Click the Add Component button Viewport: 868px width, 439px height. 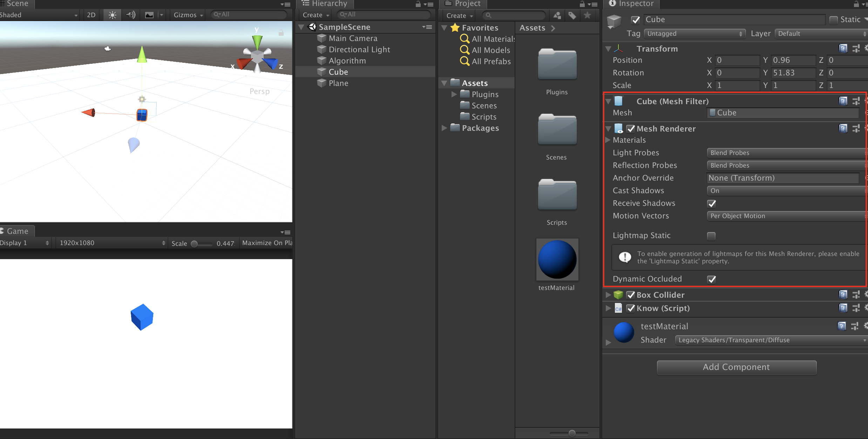tap(736, 367)
